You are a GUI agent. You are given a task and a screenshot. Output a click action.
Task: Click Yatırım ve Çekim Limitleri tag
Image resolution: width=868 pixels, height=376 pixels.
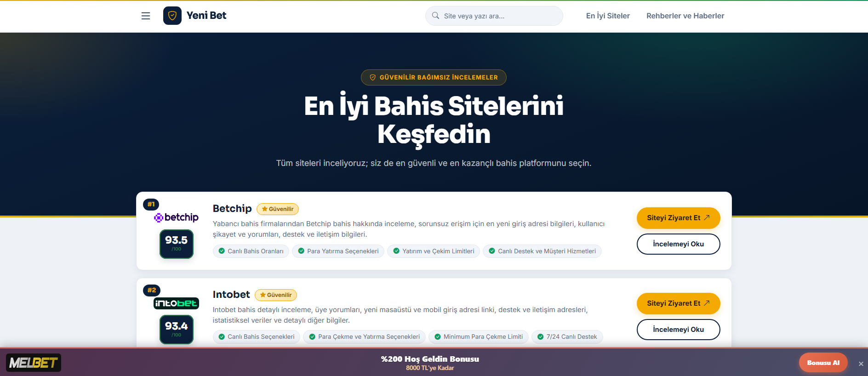[434, 251]
